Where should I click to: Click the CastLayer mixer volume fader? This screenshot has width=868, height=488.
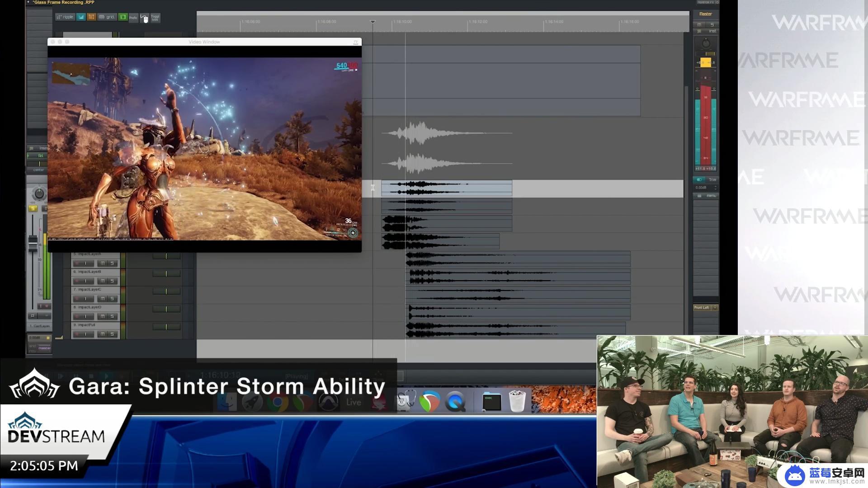pyautogui.click(x=33, y=244)
